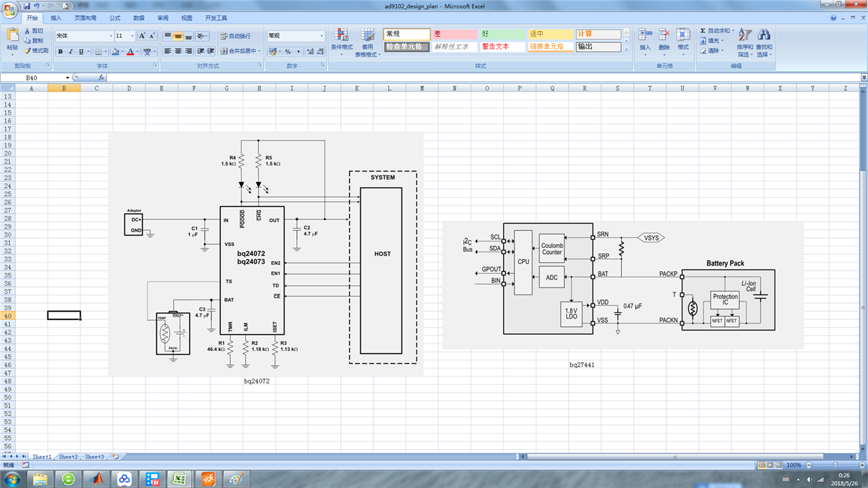Open MATLAB from the taskbar
868x488 pixels.
click(x=97, y=480)
